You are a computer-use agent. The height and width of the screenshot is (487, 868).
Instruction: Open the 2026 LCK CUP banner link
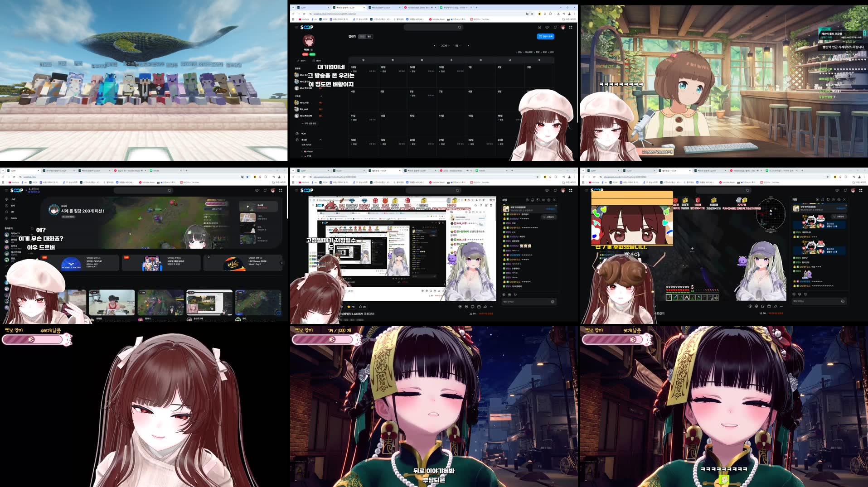84,263
